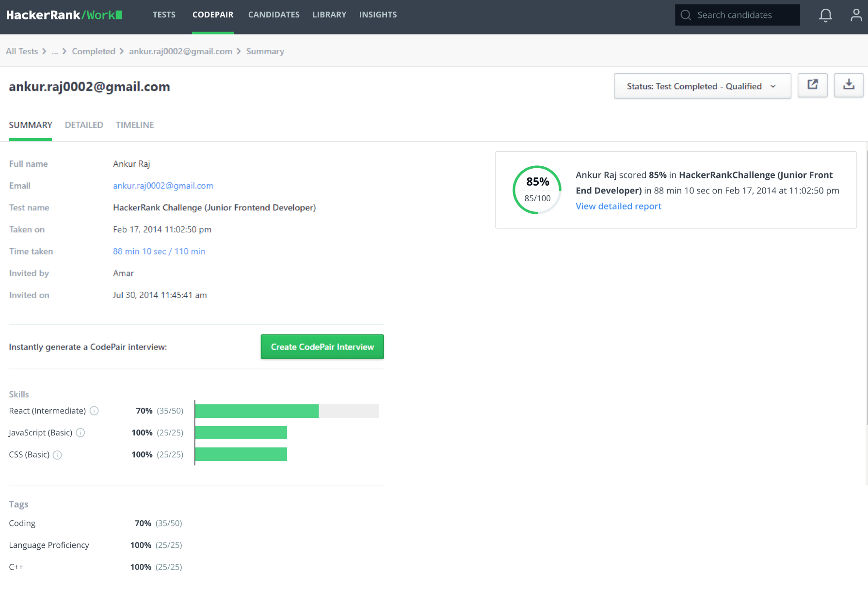Click the Invited by value Amar
This screenshot has width=868, height=606.
point(123,273)
